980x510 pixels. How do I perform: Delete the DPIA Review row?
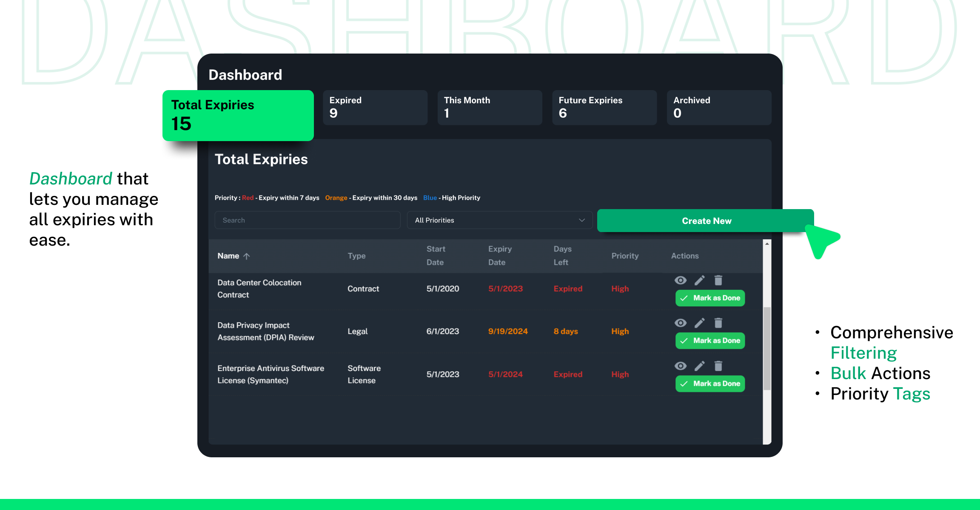(718, 323)
